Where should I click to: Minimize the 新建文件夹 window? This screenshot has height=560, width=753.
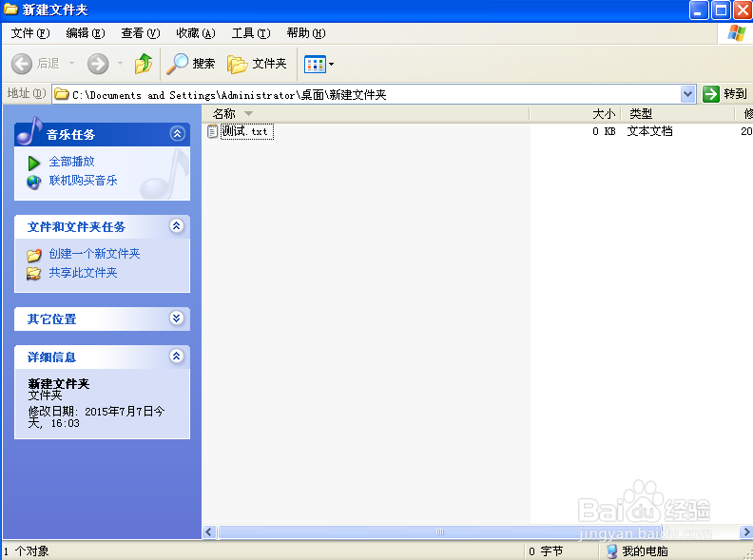699,10
